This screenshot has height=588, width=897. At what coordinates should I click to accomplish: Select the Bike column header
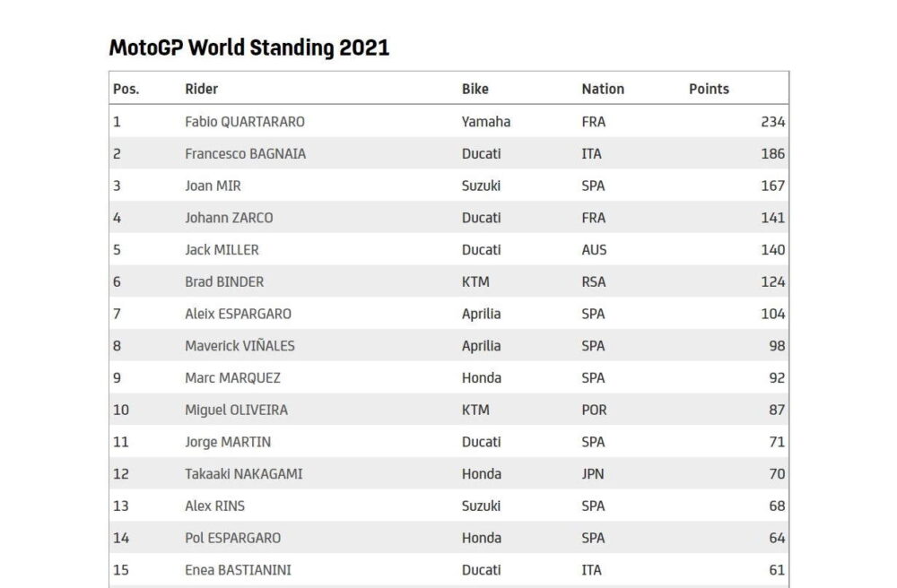pyautogui.click(x=475, y=89)
